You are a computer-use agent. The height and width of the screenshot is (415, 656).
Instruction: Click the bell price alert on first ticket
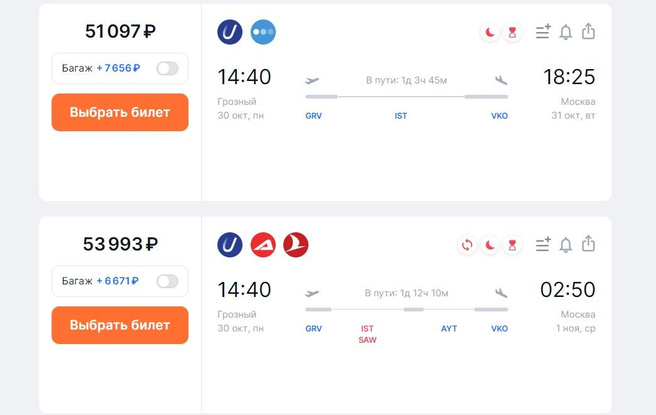(566, 32)
